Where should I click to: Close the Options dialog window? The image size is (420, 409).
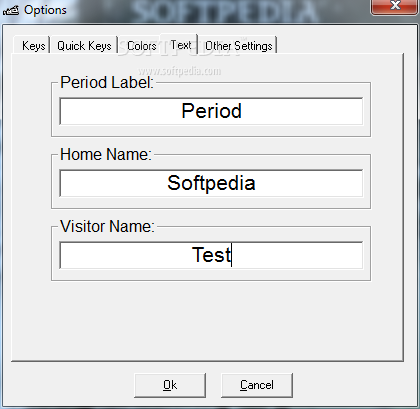(x=395, y=7)
